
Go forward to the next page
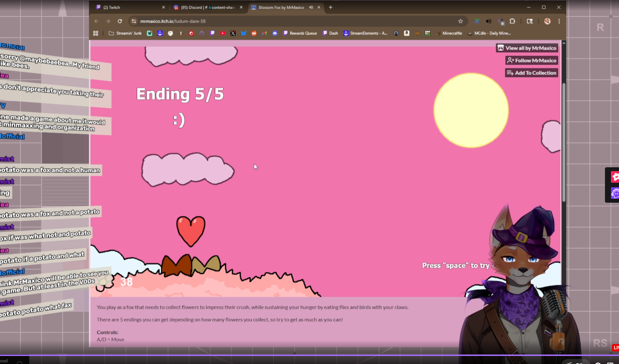108,21
